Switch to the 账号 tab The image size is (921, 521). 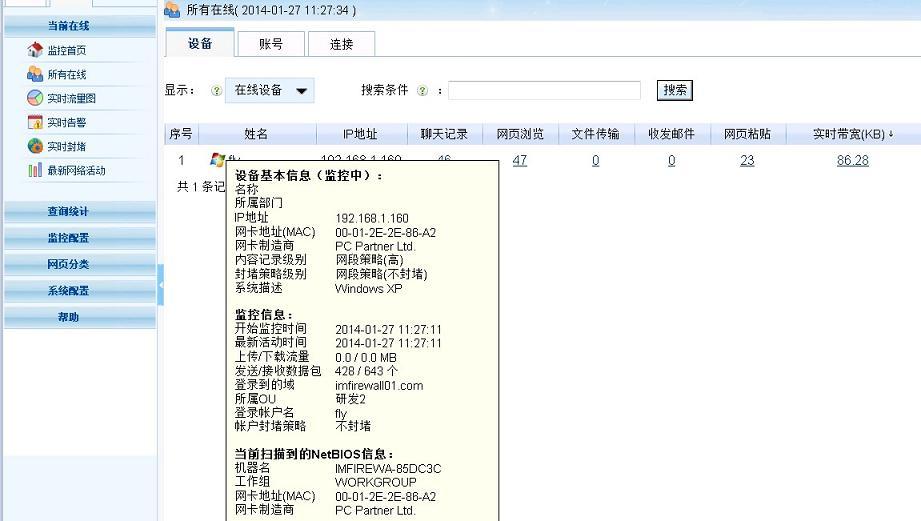270,44
